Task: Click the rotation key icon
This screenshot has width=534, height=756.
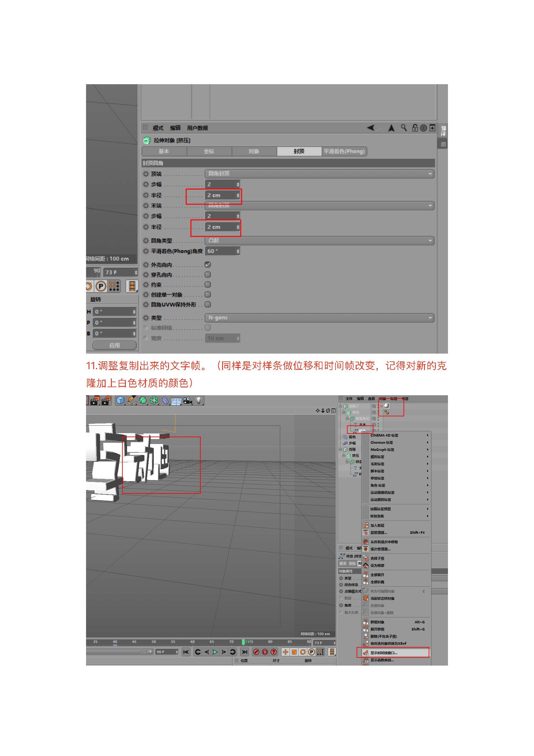Action: click(303, 652)
